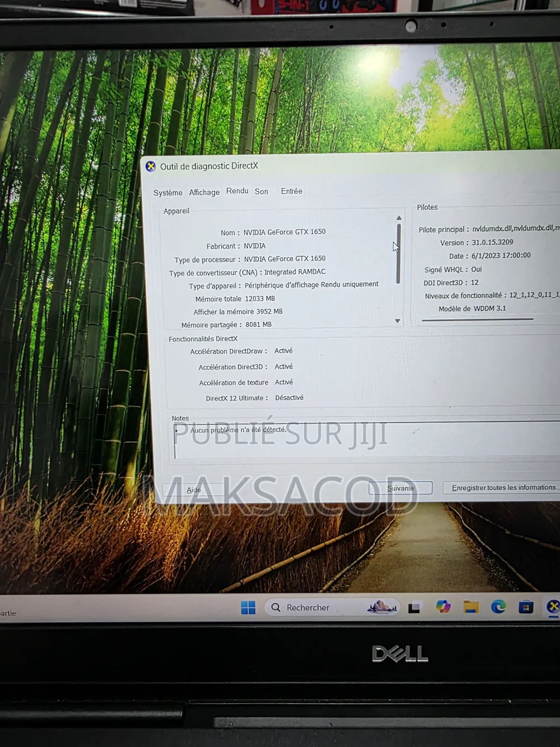Launch Microsoft Edge from the taskbar
The image size is (560, 747).
coord(498,606)
